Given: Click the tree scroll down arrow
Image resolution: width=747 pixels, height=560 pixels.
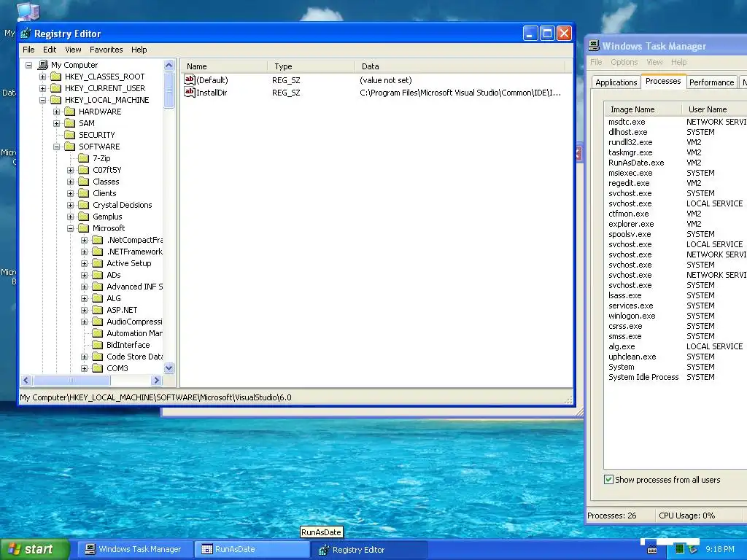Looking at the screenshot, I should pyautogui.click(x=169, y=368).
